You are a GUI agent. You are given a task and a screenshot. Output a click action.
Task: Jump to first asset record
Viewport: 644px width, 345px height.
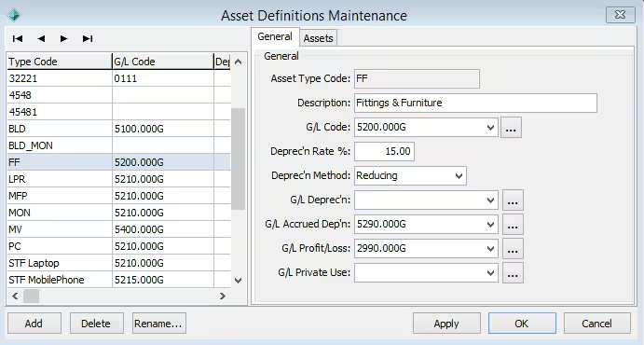18,38
